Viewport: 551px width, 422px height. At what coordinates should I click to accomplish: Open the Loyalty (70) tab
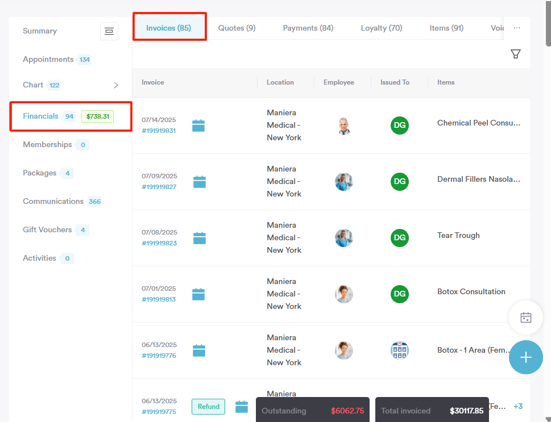[x=381, y=28]
